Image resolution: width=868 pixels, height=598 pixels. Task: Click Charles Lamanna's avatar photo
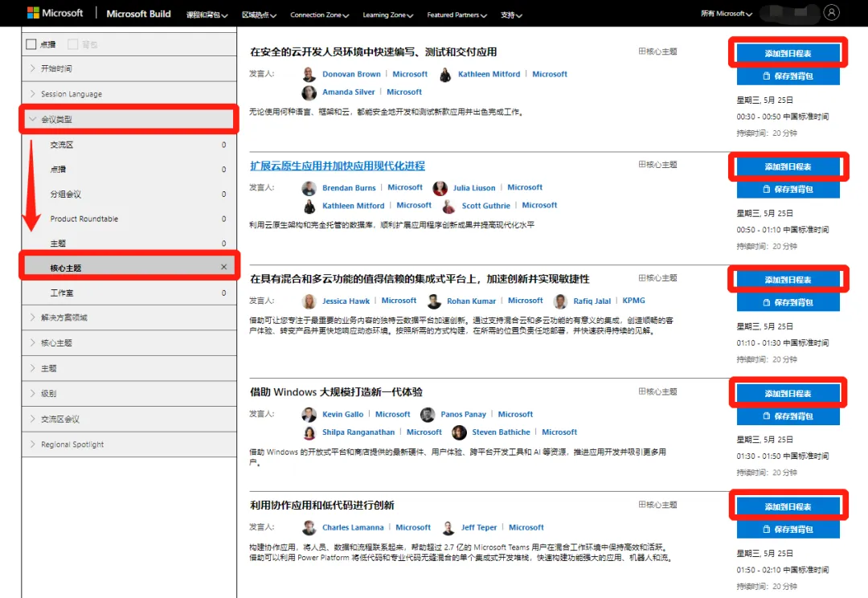tap(309, 528)
